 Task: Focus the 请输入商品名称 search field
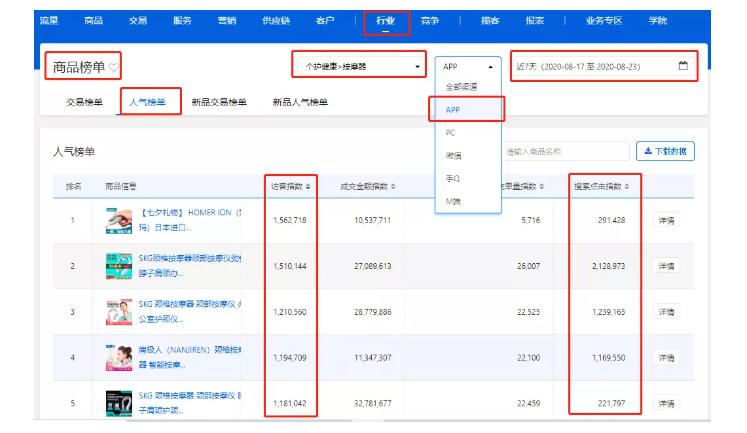(x=565, y=151)
